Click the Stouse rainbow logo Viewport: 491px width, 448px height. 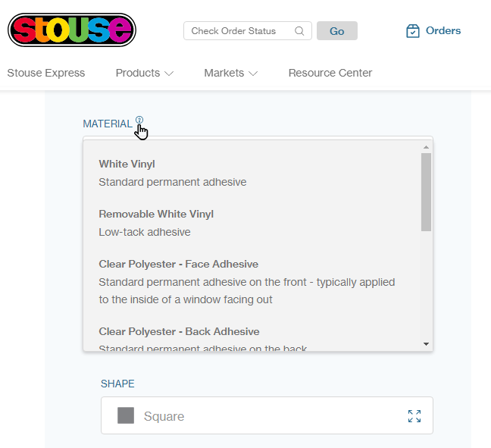point(71,30)
